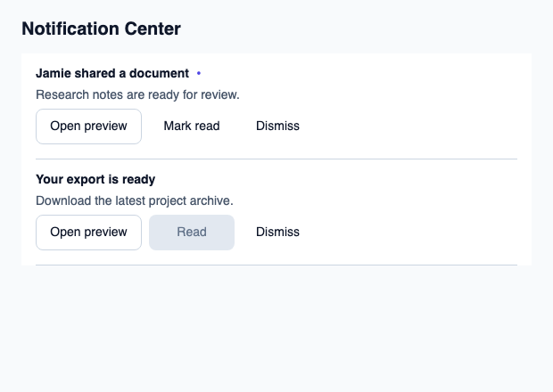Click 'Download the latest project archive.' text
The height and width of the screenshot is (392, 553).
(135, 200)
